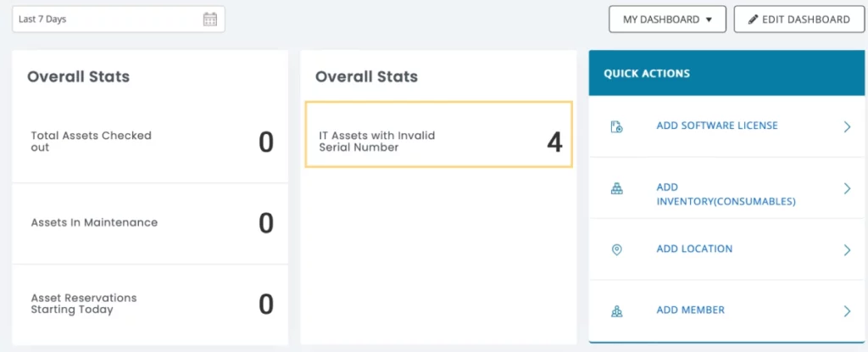Click the Edit Dashboard button
Image resolution: width=868 pixels, height=352 pixels.
click(798, 20)
